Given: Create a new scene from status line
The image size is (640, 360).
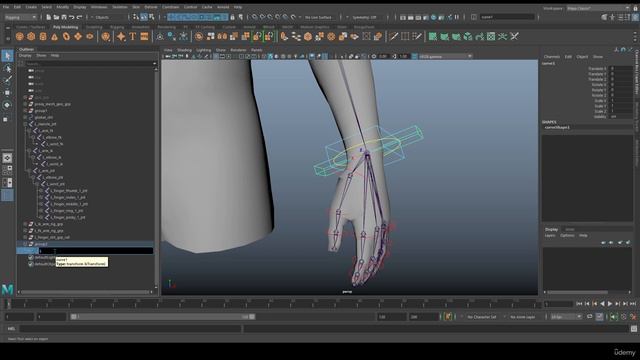Looking at the screenshot, I should pos(48,17).
